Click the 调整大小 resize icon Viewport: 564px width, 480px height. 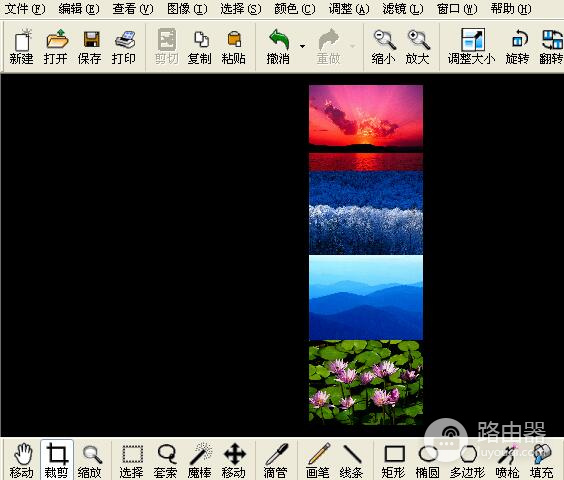click(x=472, y=47)
